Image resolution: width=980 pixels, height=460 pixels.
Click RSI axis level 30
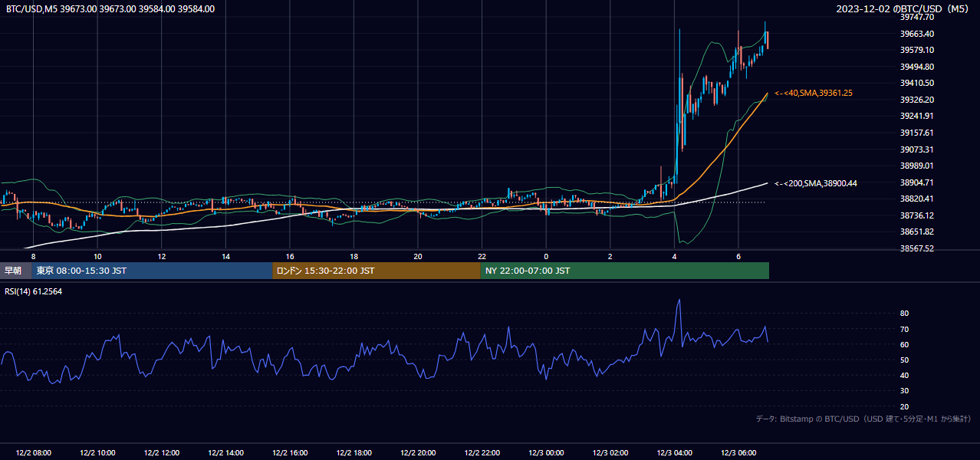coord(904,391)
